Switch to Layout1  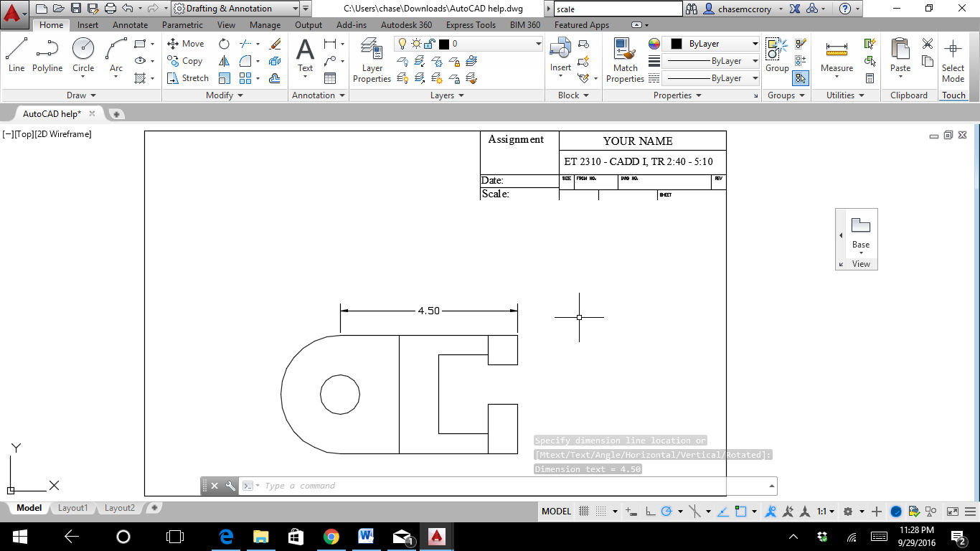point(72,507)
